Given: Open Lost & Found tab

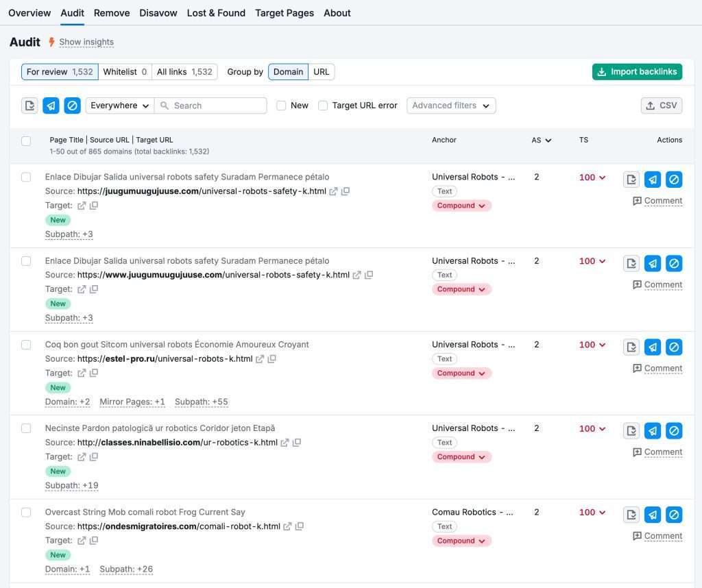Looking at the screenshot, I should coord(216,13).
